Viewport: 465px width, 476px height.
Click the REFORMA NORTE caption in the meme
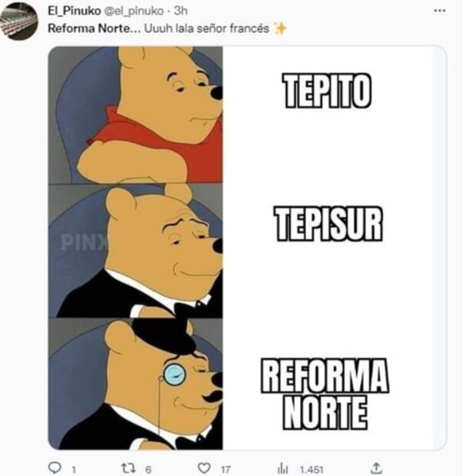[325, 394]
